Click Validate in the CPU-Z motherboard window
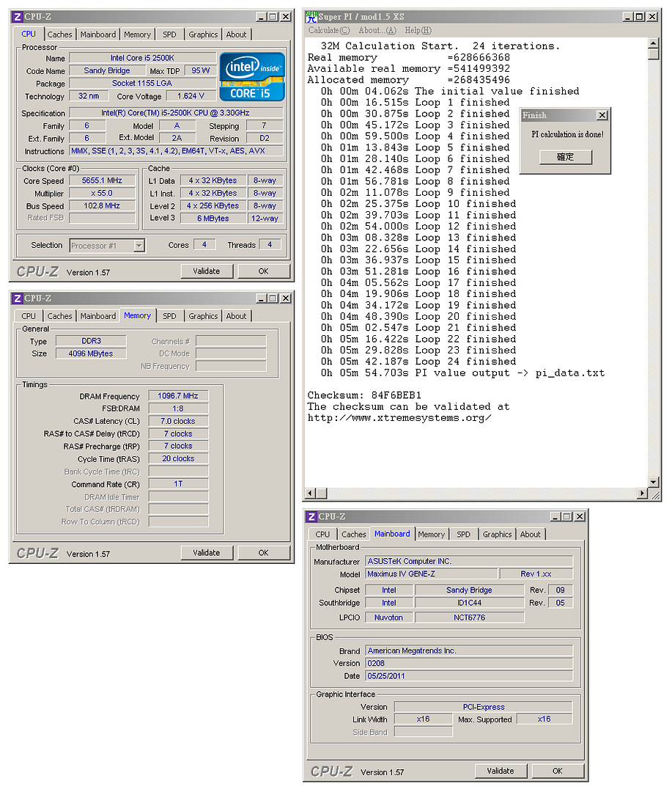This screenshot has height=792, width=672. [x=501, y=771]
